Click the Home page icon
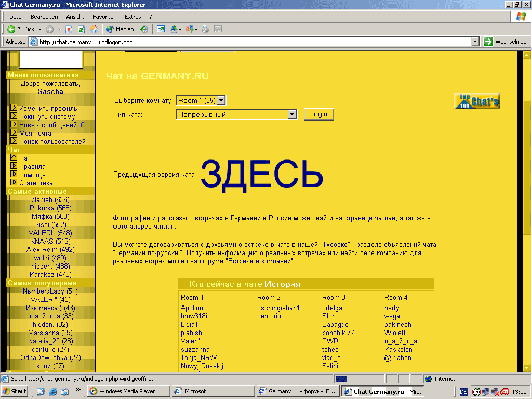 [94, 29]
